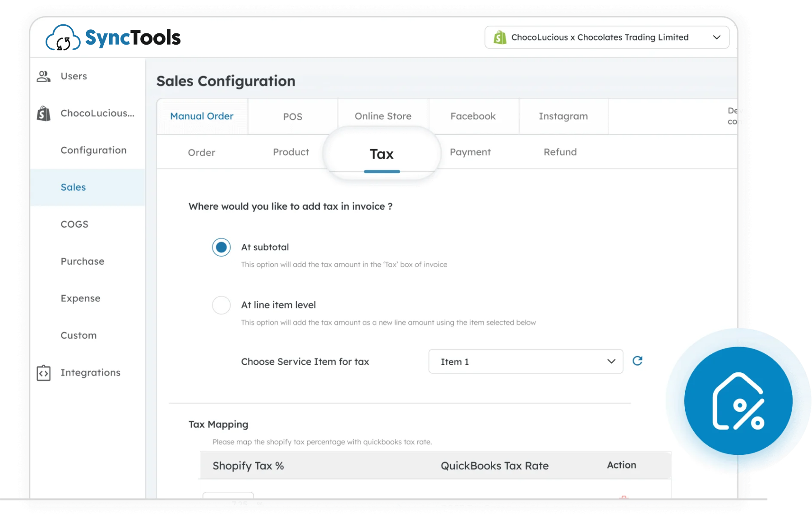The height and width of the screenshot is (517, 812).
Task: Refresh the service item list
Action: pos(637,361)
